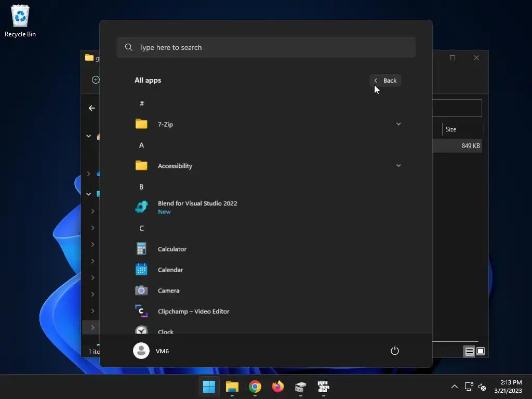Expand the Accessibility folder chevron
The width and height of the screenshot is (532, 399).
pyautogui.click(x=398, y=165)
